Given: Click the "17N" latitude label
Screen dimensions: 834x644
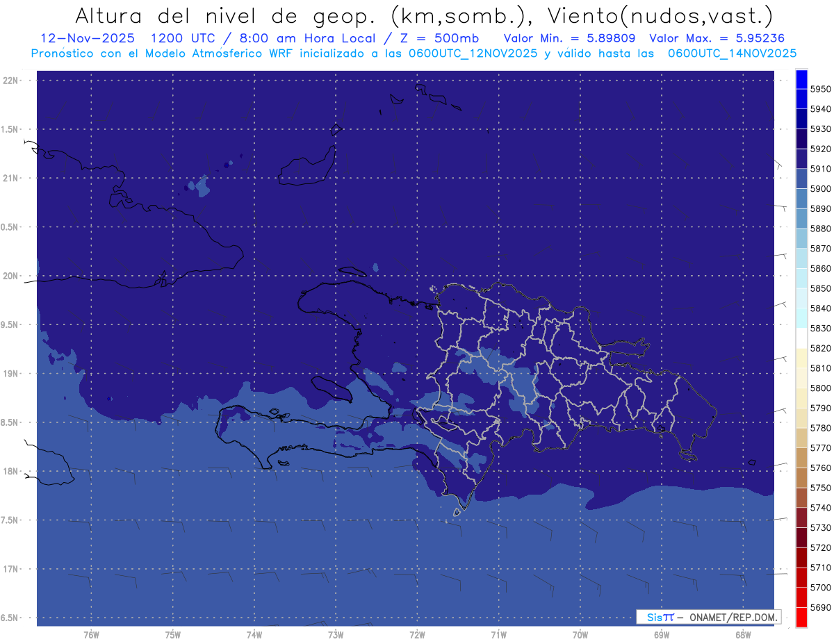Looking at the screenshot, I should (11, 569).
